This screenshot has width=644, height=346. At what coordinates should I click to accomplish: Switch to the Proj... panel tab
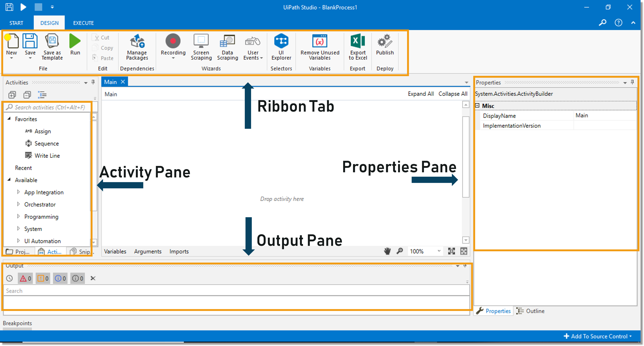click(x=18, y=252)
